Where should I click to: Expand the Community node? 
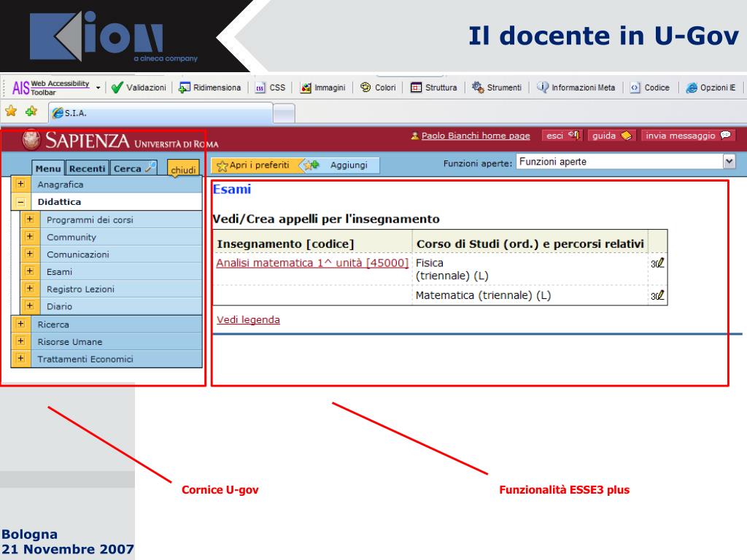(29, 237)
